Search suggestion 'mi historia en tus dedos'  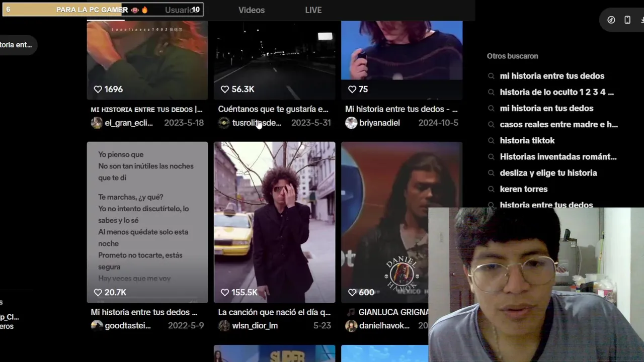tap(546, 108)
